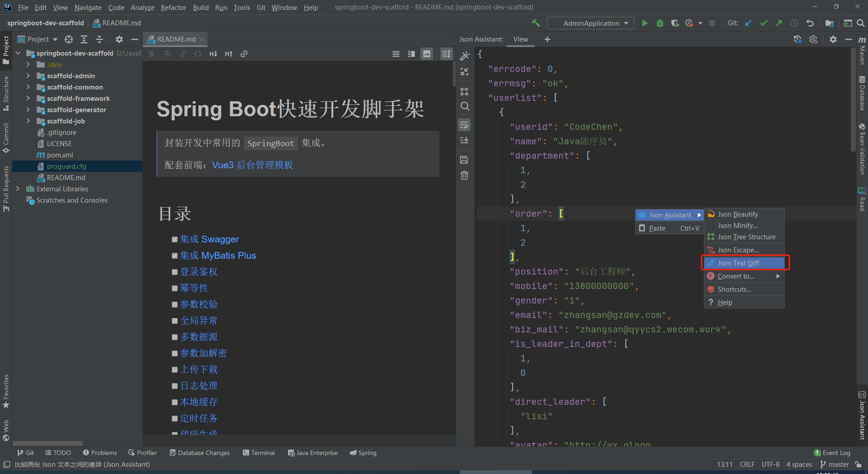The image size is (868, 474).
Task: Start the Debug icon next to Run
Action: coord(660,23)
